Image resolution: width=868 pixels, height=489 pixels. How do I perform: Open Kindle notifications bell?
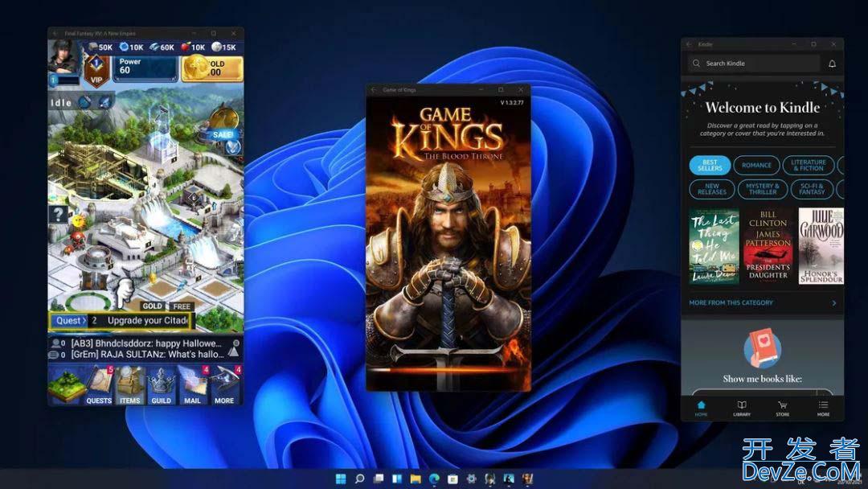click(832, 64)
